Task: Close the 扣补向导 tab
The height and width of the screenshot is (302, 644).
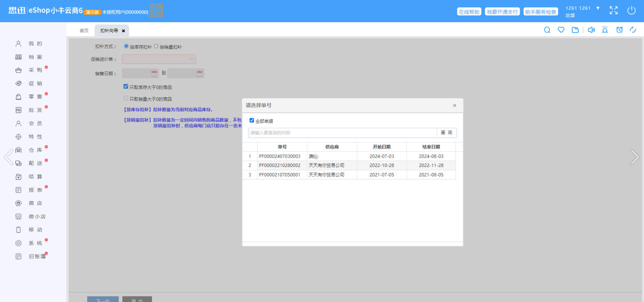Action: 124,31
